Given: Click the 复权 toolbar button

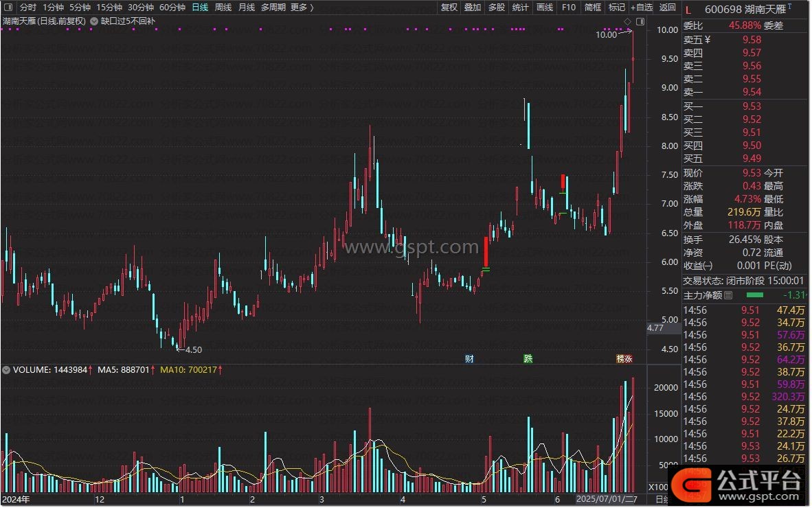Looking at the screenshot, I should tap(449, 8).
